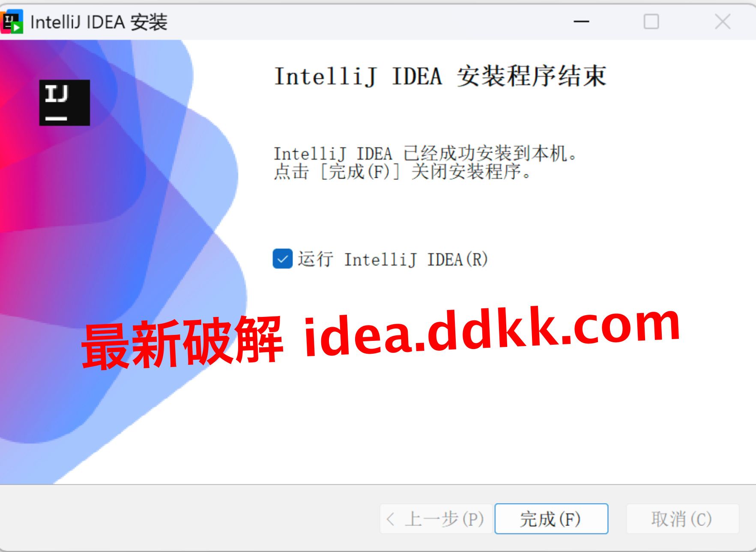
Task: Click the red idea.ddkk.com watermark text
Action: 492,332
